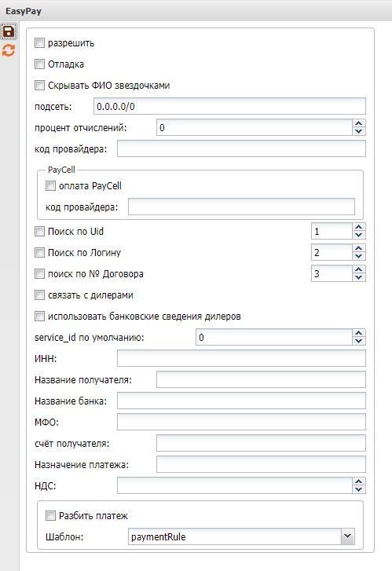Click the save floppy disk icon
This screenshot has height=571, width=392.
[x=9, y=31]
